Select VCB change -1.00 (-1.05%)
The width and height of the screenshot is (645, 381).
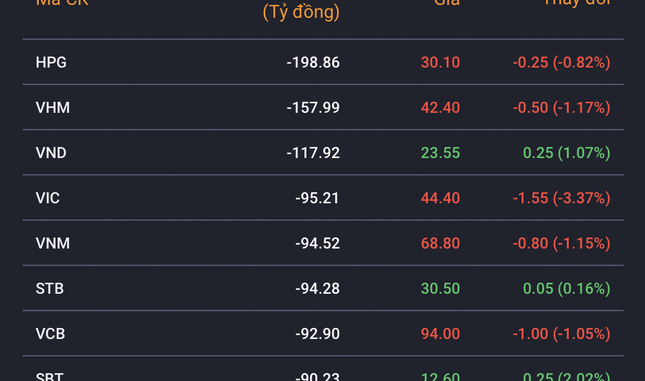pyautogui.click(x=561, y=334)
